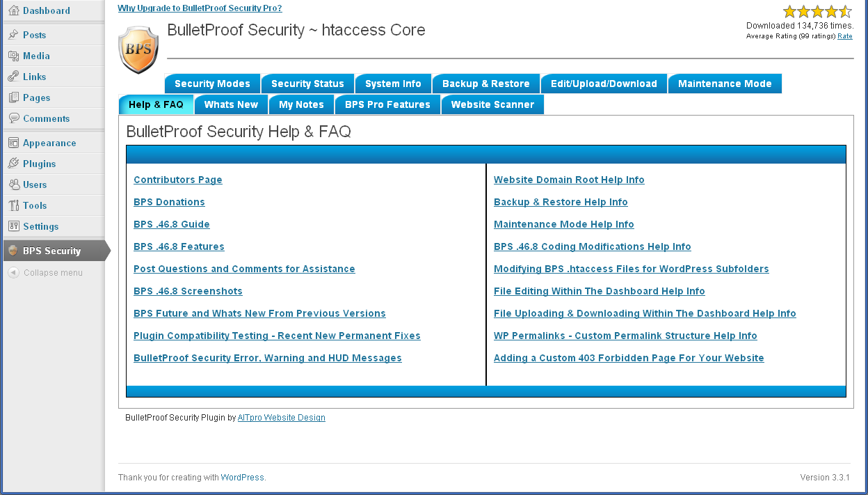Image resolution: width=868 pixels, height=495 pixels.
Task: Go to Pages in the sidebar
Action: click(x=37, y=97)
